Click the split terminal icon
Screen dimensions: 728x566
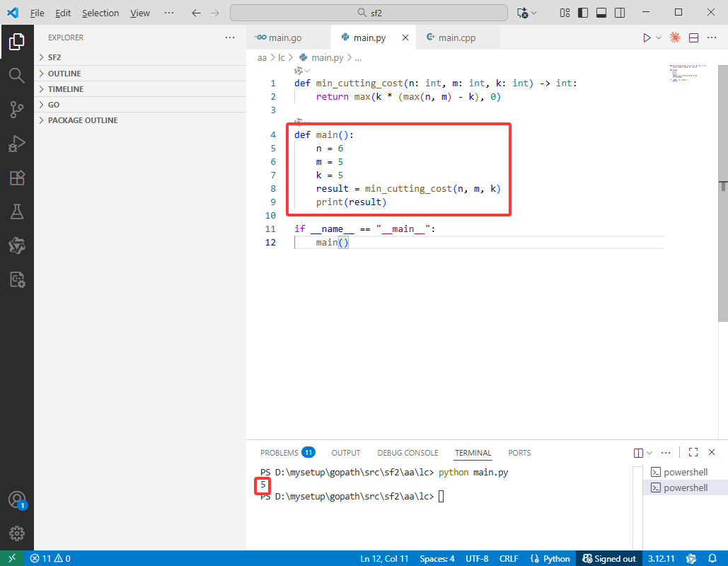(x=638, y=453)
